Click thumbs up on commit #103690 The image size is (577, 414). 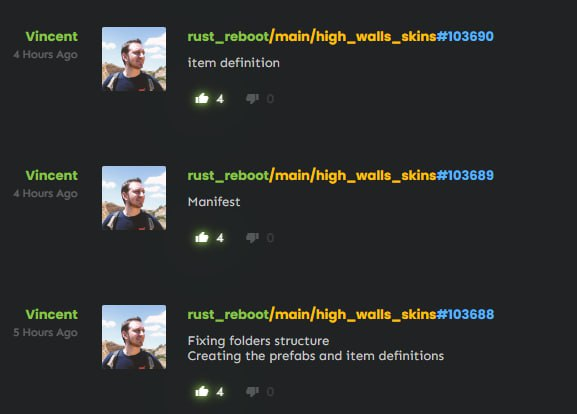(202, 99)
